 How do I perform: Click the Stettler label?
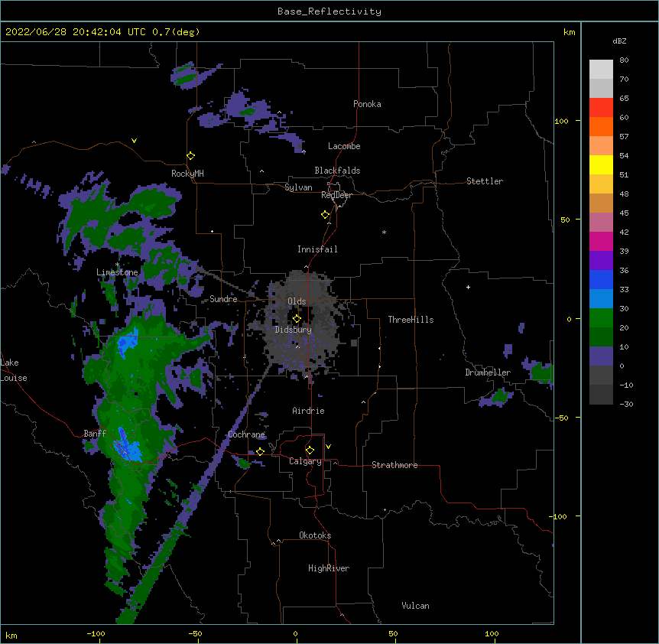(x=485, y=181)
